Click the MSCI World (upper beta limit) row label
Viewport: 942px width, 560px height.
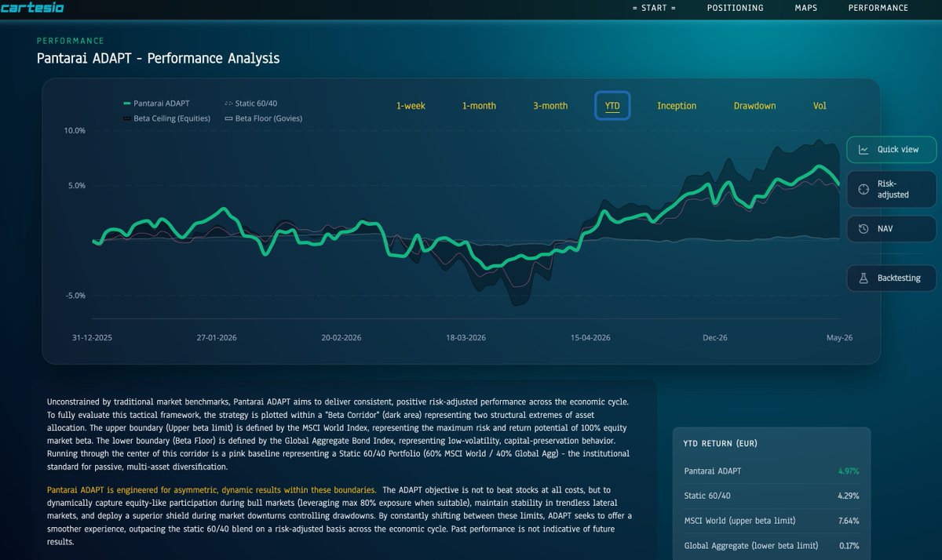(740, 521)
